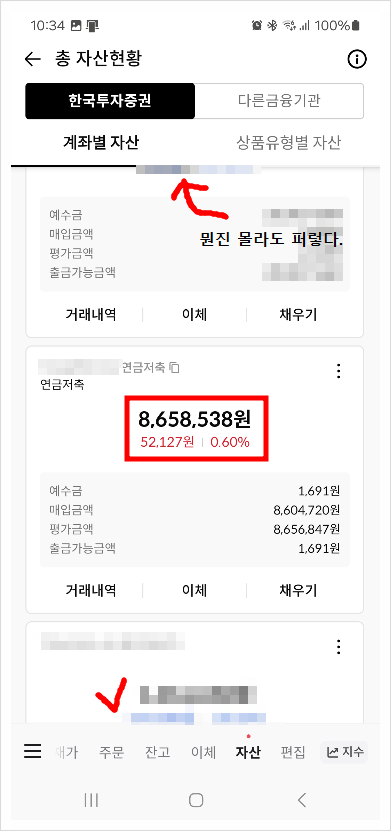Tap 채우기 in the 연금저축 card
The image size is (391, 831).
click(x=298, y=590)
